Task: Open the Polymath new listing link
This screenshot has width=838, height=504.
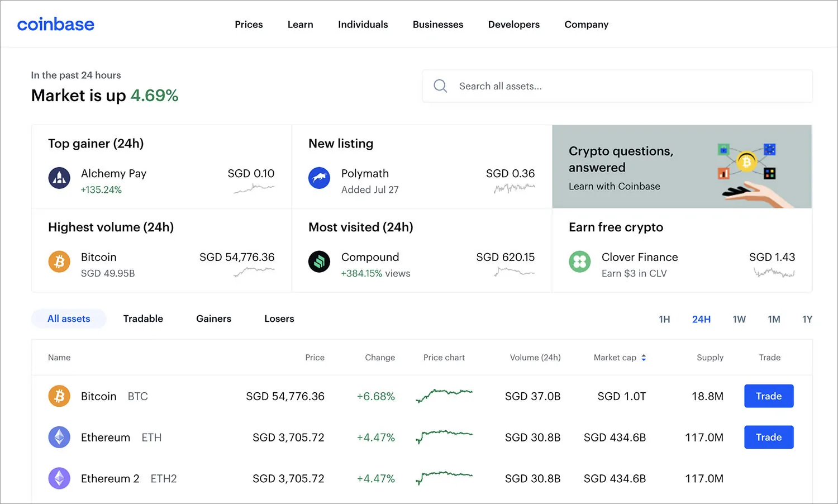Action: 422,167
